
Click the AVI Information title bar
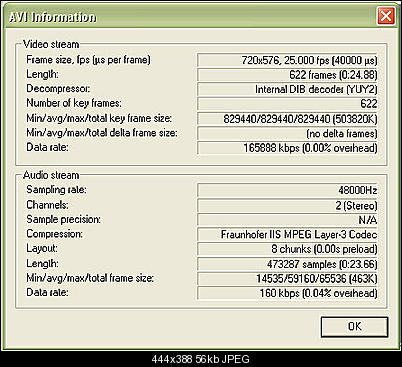coord(190,16)
